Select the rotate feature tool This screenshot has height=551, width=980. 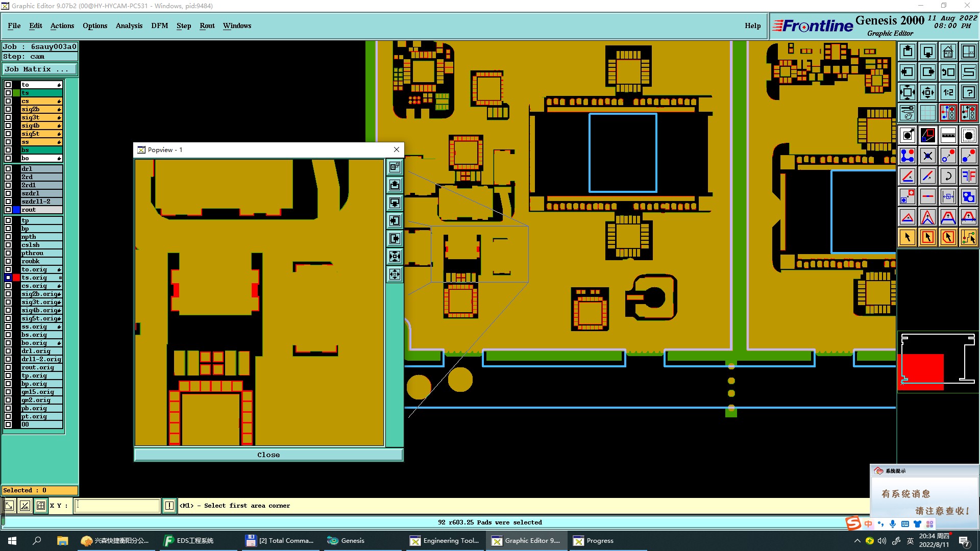[948, 176]
